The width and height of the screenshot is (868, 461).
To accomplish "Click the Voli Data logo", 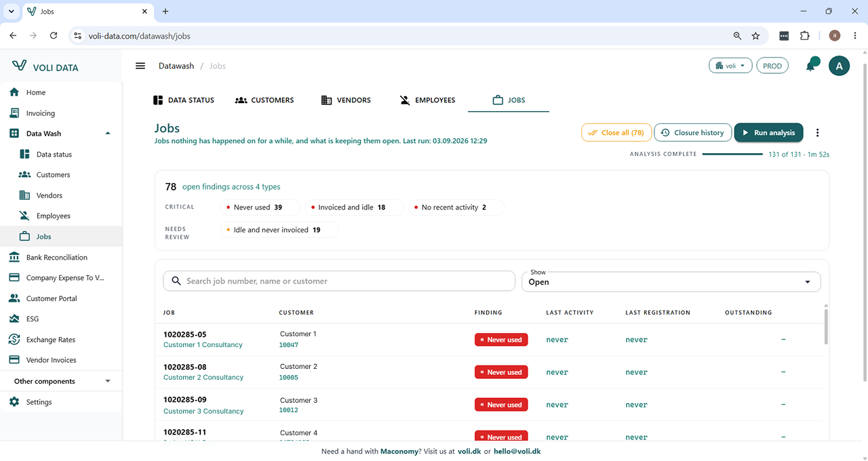I will point(45,66).
